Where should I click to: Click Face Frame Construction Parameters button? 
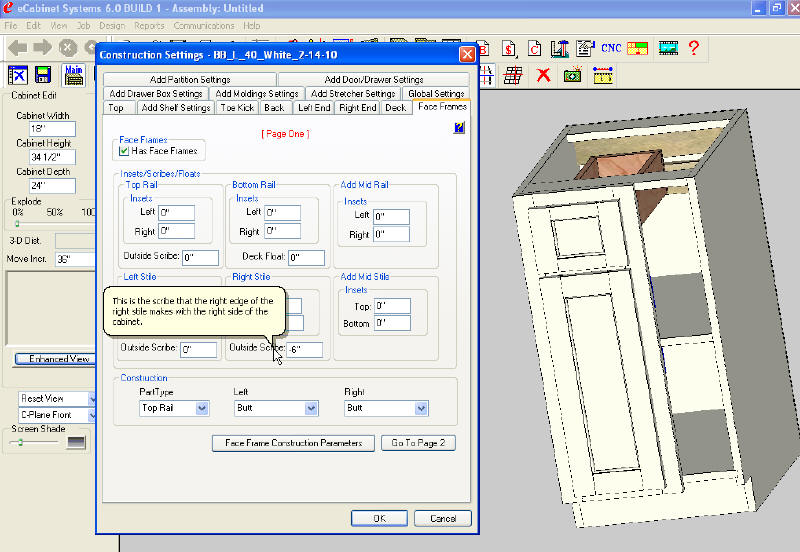pyautogui.click(x=293, y=443)
